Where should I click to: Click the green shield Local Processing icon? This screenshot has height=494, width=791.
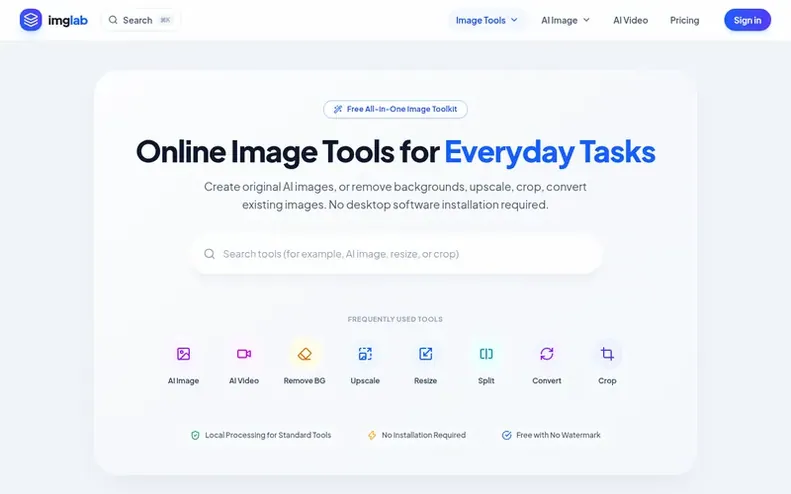195,435
